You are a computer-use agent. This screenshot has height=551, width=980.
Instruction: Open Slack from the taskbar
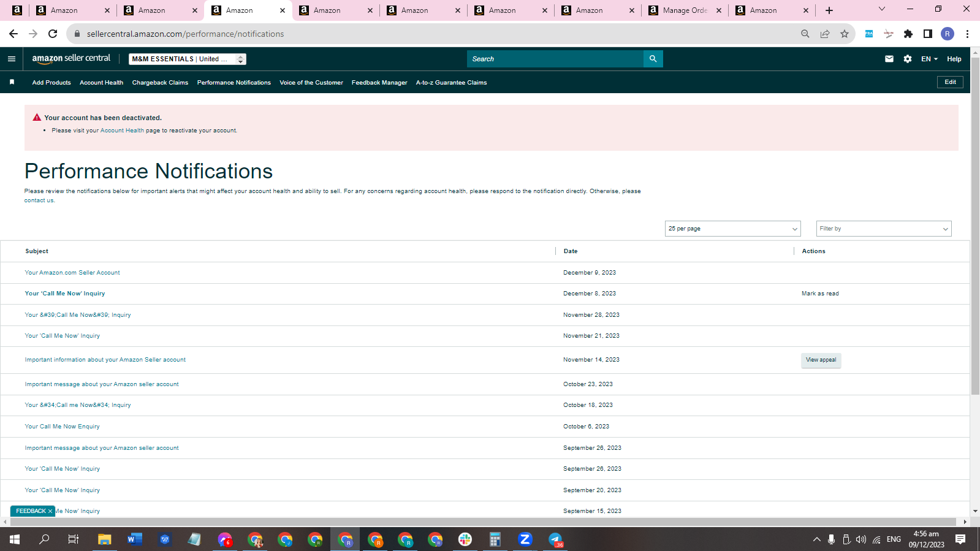click(x=465, y=539)
